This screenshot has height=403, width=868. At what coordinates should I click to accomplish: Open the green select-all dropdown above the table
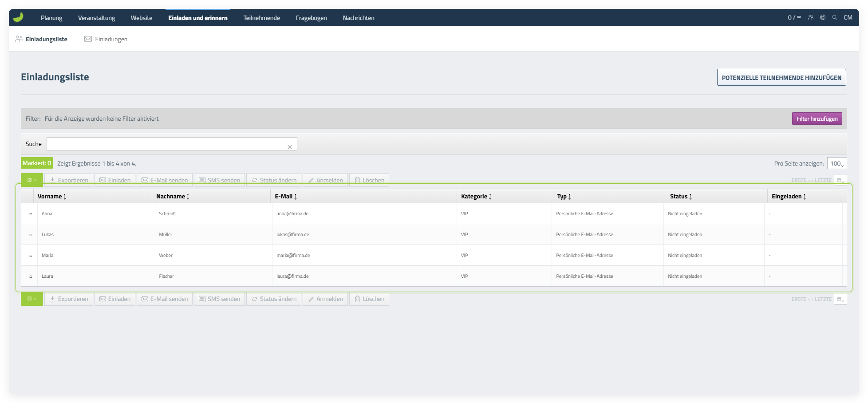(x=32, y=180)
